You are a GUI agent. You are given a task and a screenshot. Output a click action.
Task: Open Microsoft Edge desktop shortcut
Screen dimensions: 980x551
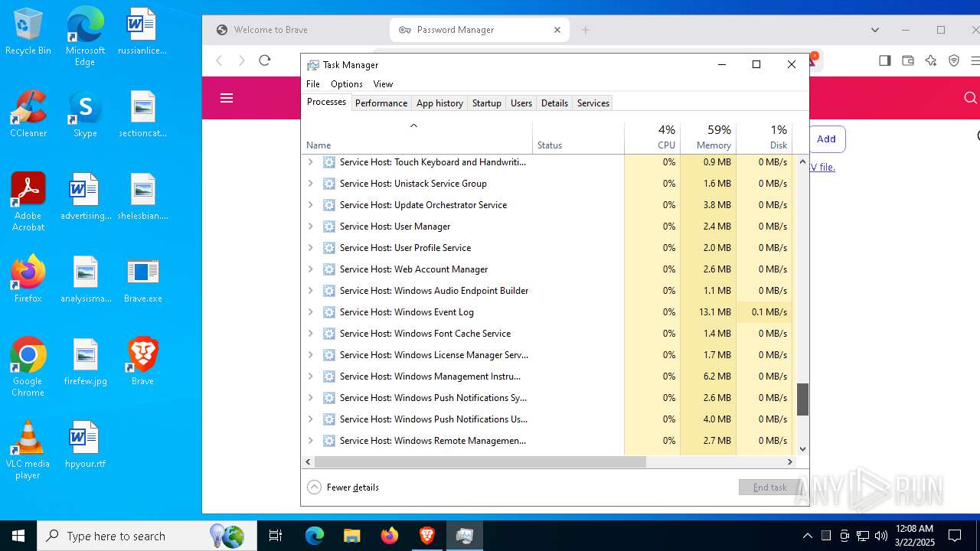pyautogui.click(x=85, y=37)
